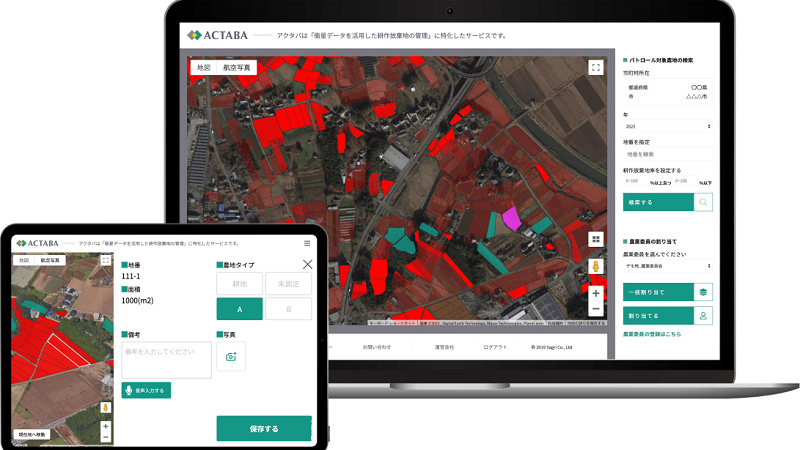Select the magenta highlighted parcel on laptop map
This screenshot has width=800, height=450.
coord(511,219)
